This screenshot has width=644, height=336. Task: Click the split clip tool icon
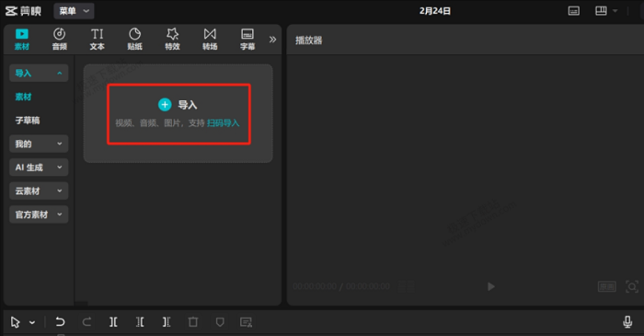point(113,321)
